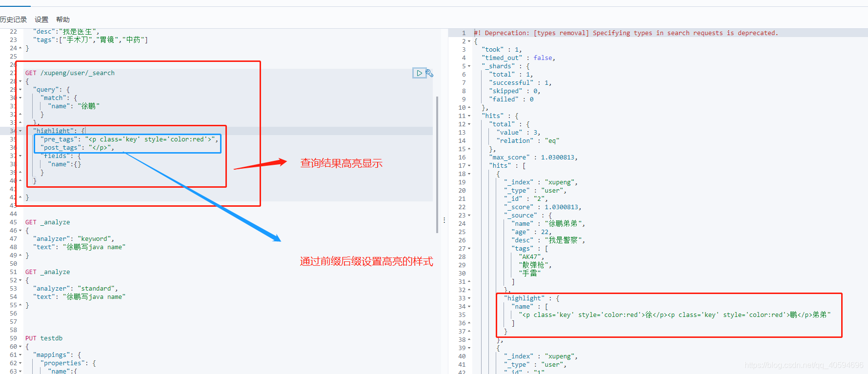Collapse "_shards" object in the response
This screenshot has height=374, width=868.
469,66
